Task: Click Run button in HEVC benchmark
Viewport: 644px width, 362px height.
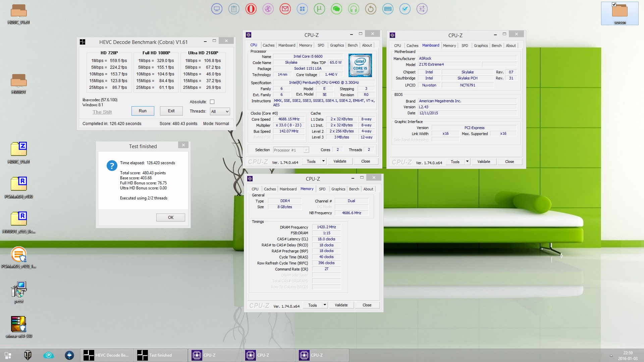Action: pos(143,111)
